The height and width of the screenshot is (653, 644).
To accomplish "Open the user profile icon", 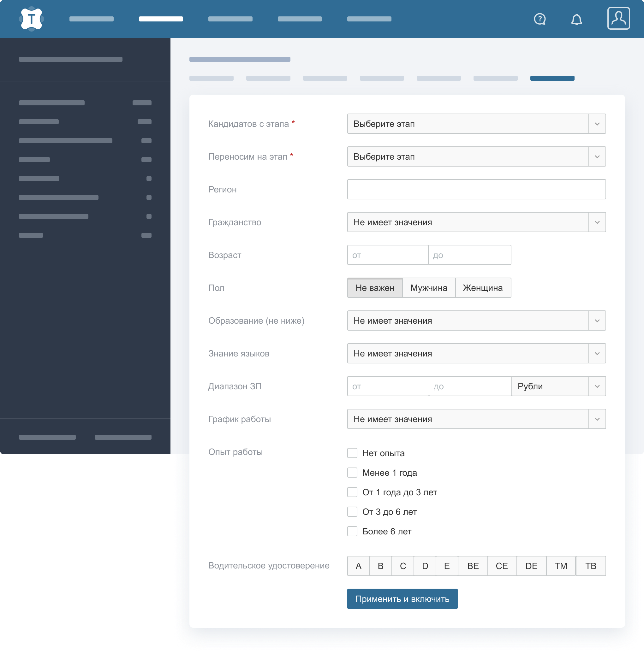I will (618, 18).
